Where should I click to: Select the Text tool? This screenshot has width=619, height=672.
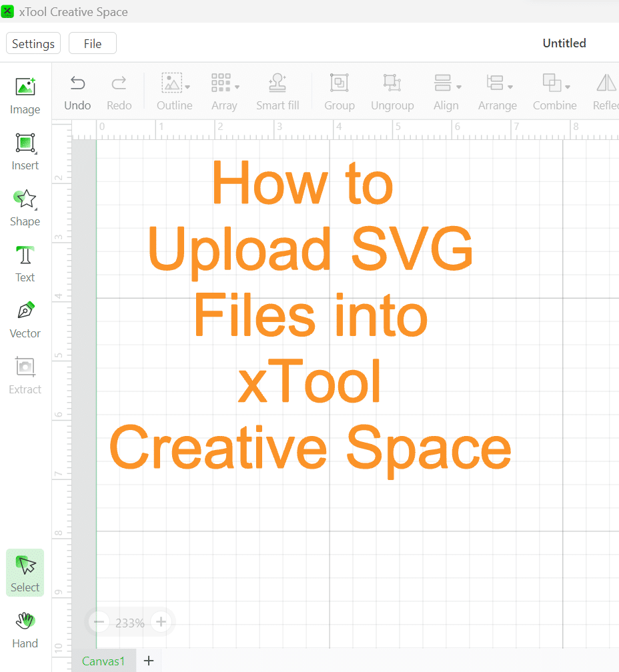(x=25, y=264)
